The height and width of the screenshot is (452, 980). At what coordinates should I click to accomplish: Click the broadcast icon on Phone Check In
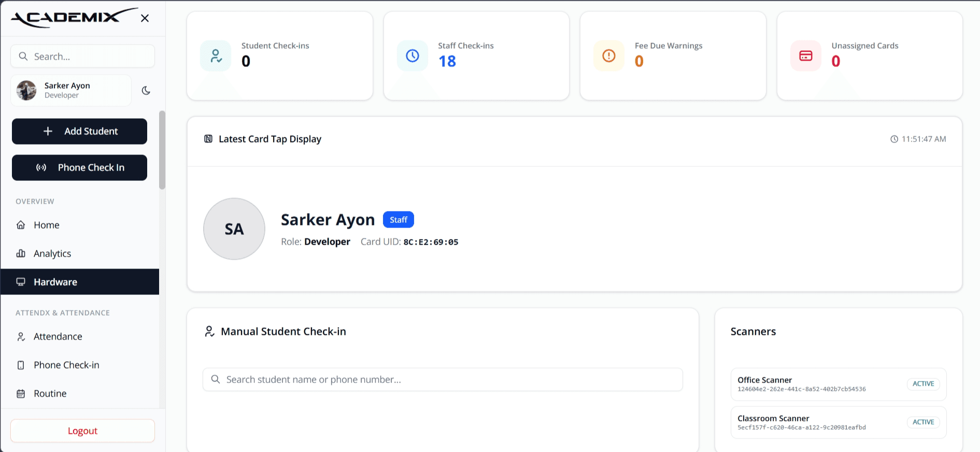pyautogui.click(x=41, y=167)
